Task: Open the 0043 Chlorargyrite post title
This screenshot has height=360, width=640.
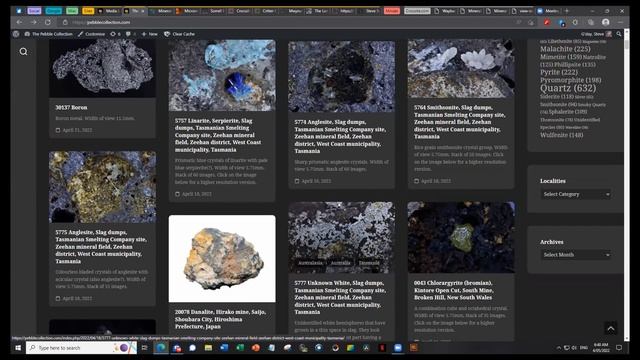Action: pyautogui.click(x=453, y=290)
